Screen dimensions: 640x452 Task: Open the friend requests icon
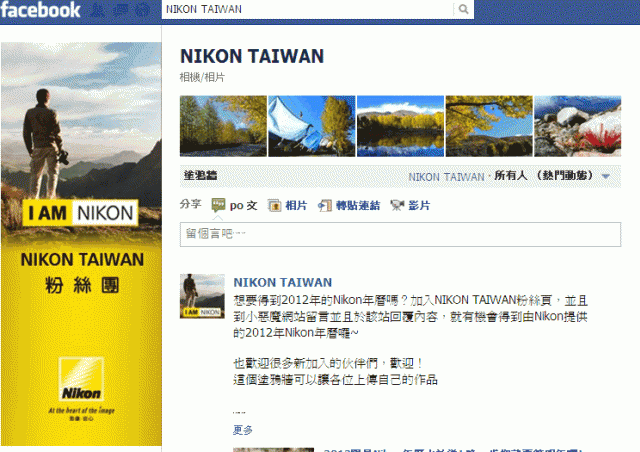(x=98, y=10)
